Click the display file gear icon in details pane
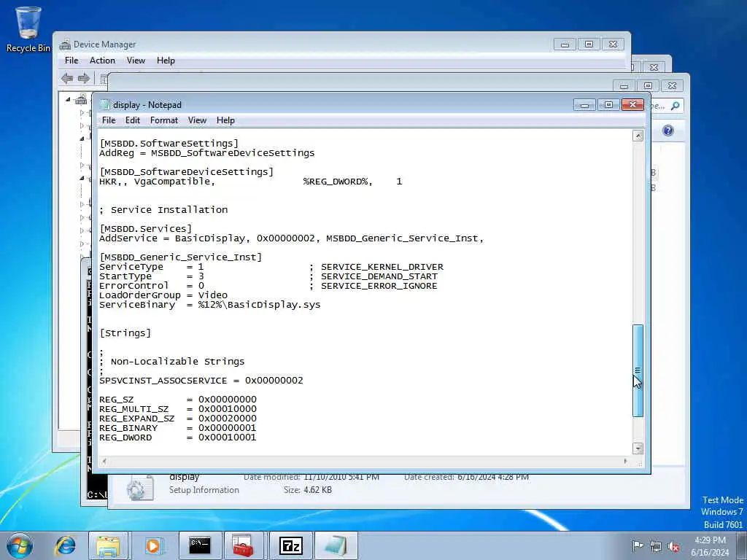The image size is (747, 560). tap(139, 488)
